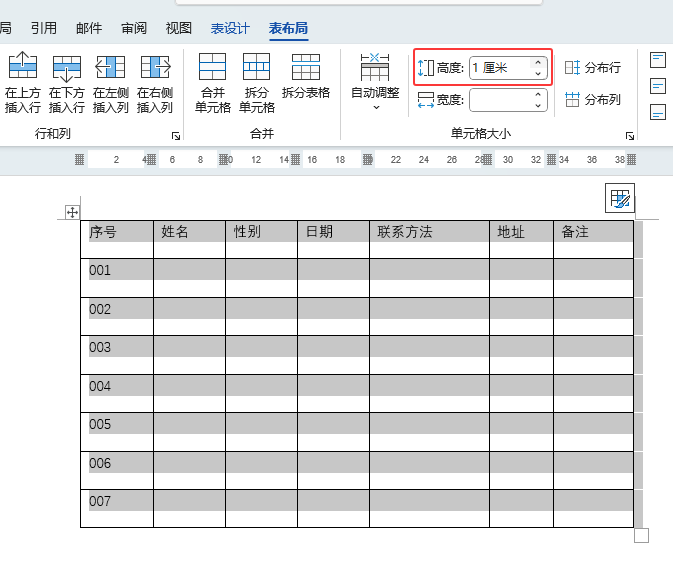Viewport: 673px width, 574px height.
Task: Click the cell containing 001
Action: 117,278
